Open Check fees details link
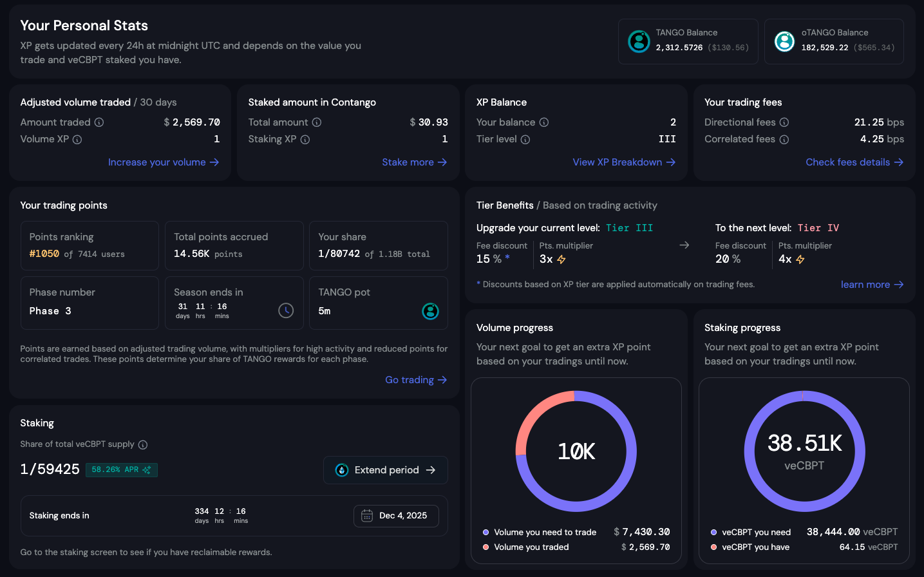Image resolution: width=924 pixels, height=577 pixels. (854, 162)
